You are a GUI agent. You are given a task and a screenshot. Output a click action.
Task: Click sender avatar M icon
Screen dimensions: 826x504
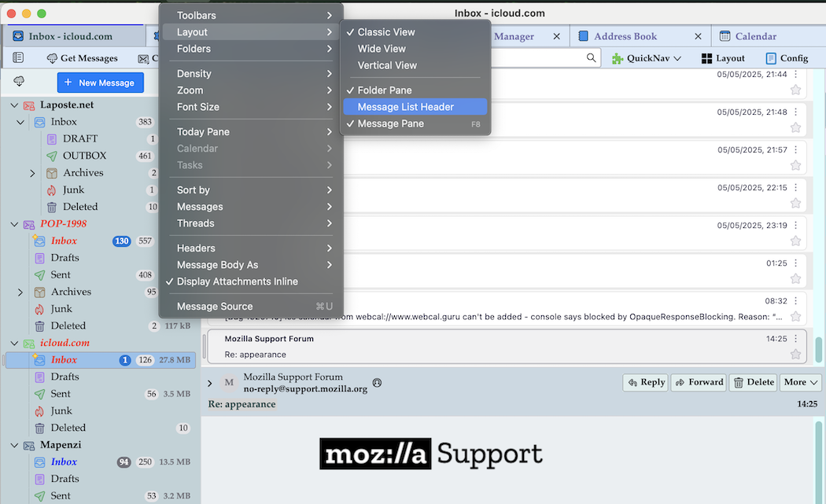click(229, 383)
